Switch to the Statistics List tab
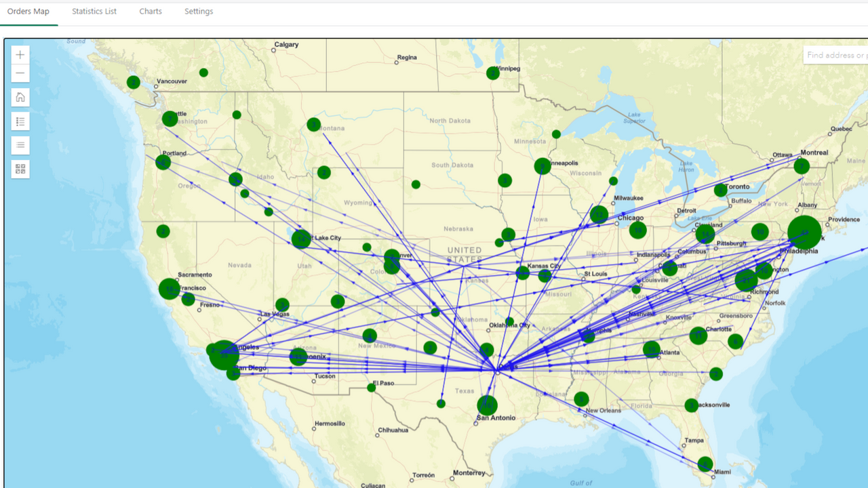Screen dimensions: 868x488 pos(94,11)
